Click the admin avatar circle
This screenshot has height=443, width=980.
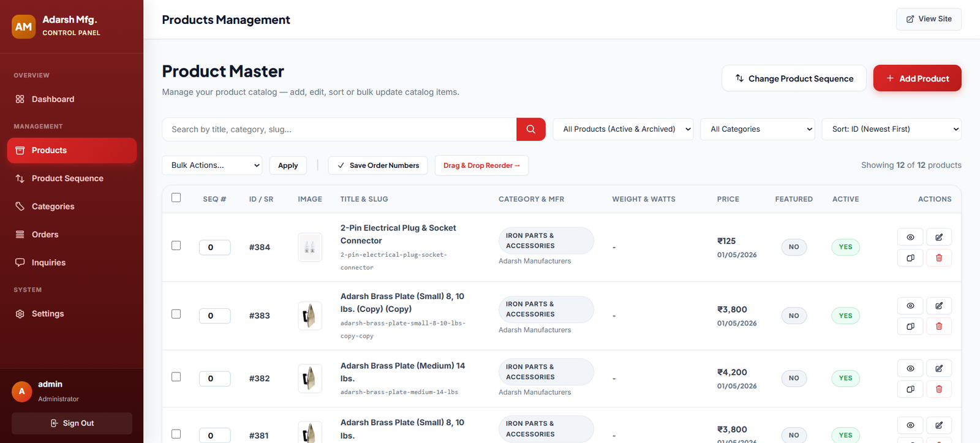[21, 391]
